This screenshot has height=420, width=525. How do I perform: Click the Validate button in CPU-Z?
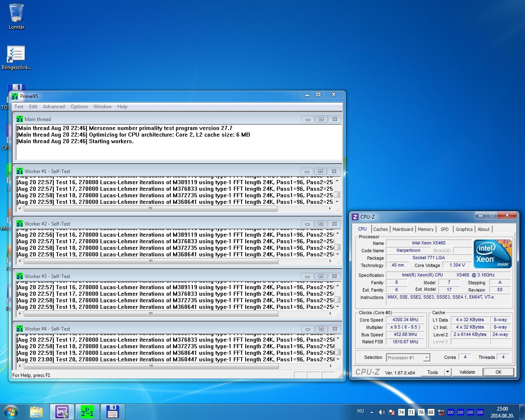[467, 372]
